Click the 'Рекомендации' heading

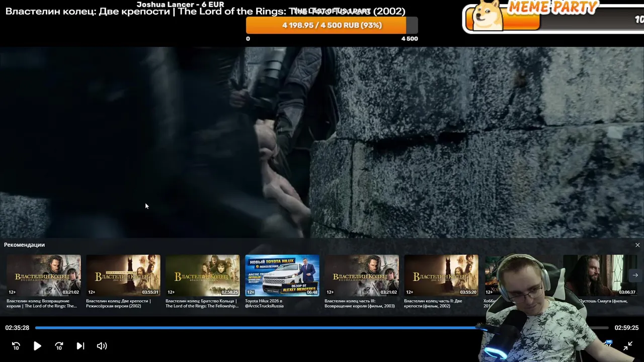[x=24, y=245]
